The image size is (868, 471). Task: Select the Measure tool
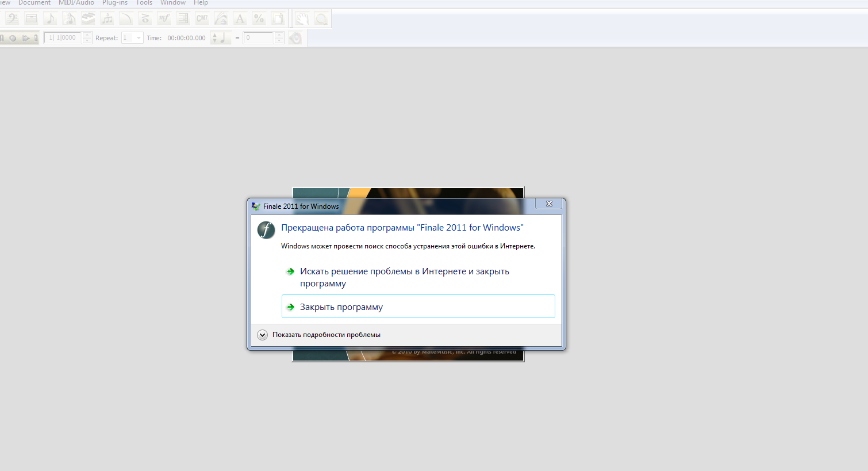tap(31, 19)
